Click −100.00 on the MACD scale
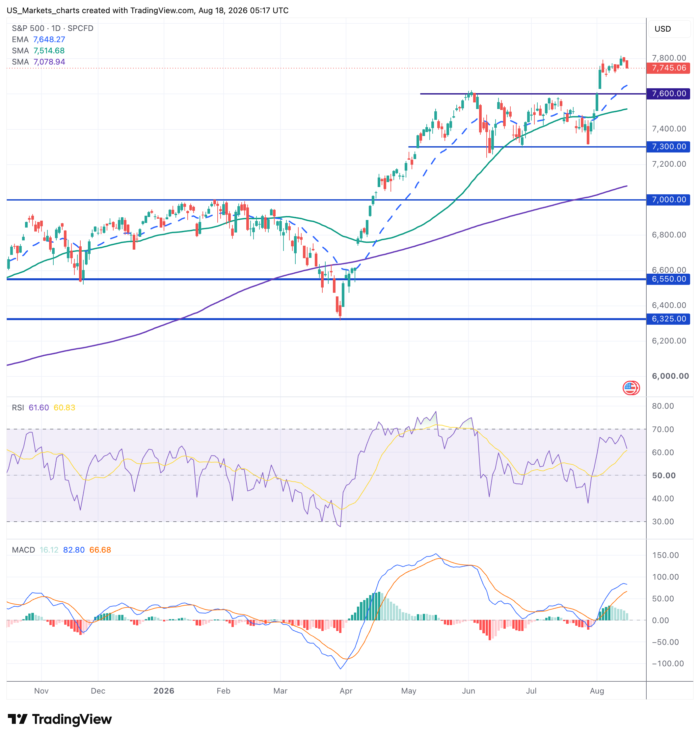 pyautogui.click(x=668, y=664)
